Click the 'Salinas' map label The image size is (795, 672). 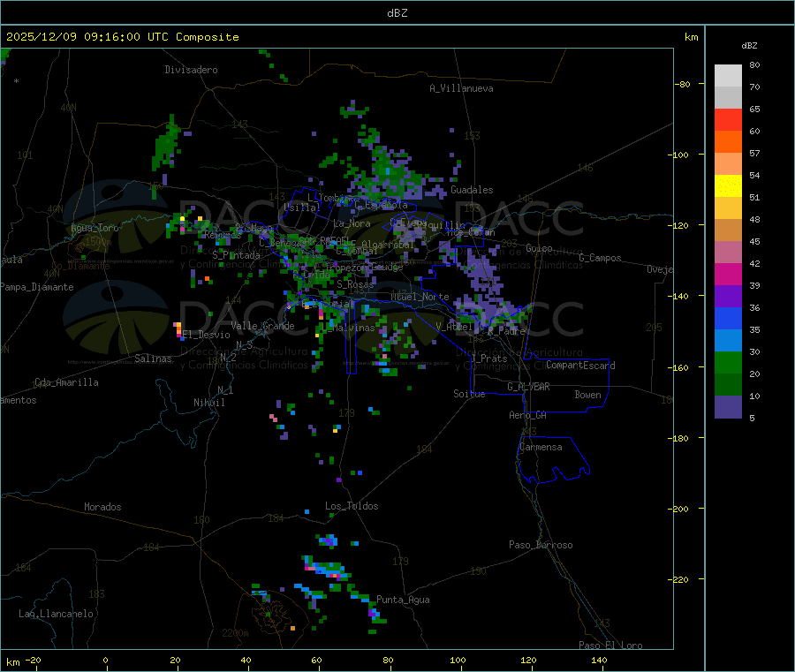[x=153, y=359]
